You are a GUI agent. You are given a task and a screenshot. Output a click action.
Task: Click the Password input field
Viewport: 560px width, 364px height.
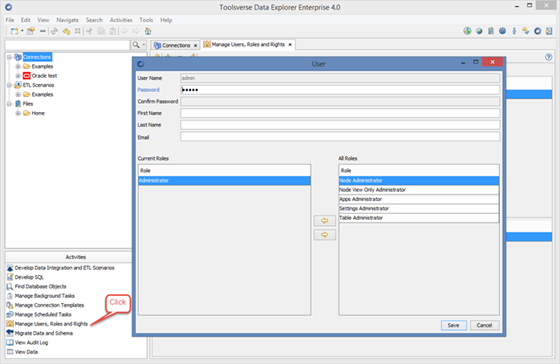[x=340, y=90]
